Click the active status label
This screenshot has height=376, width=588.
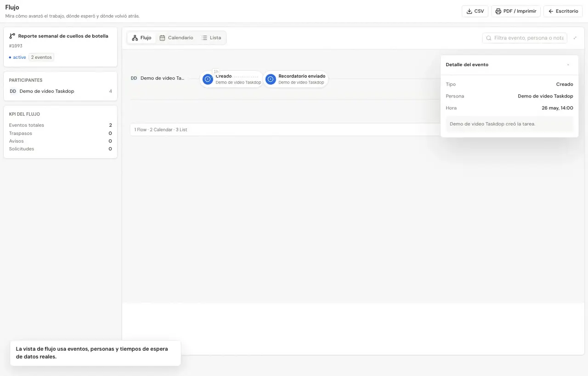pos(17,57)
